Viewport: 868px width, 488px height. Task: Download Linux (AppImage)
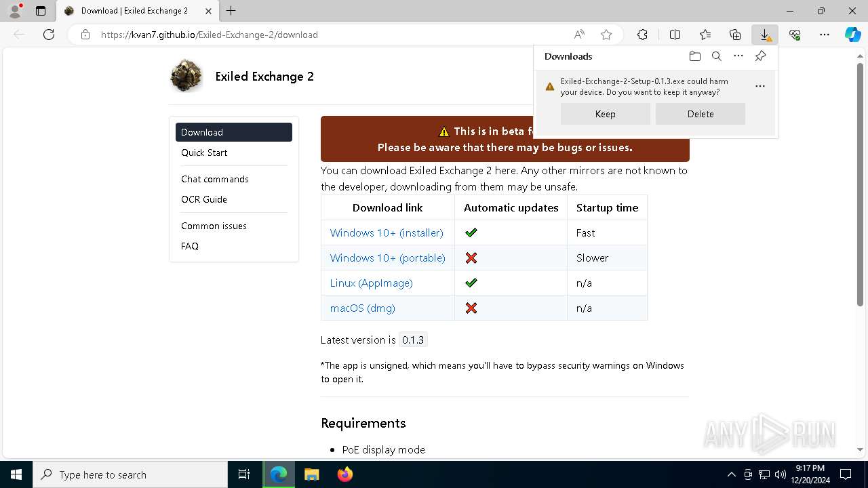(371, 283)
